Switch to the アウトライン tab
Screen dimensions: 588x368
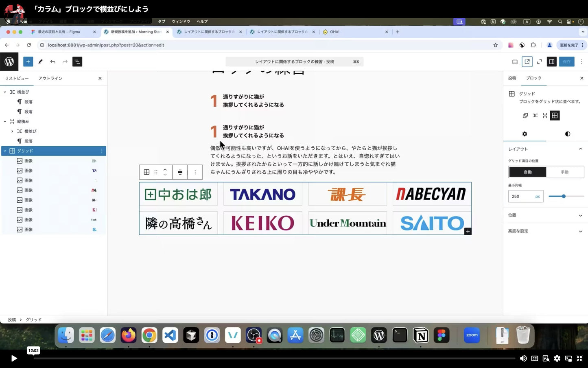pos(50,78)
